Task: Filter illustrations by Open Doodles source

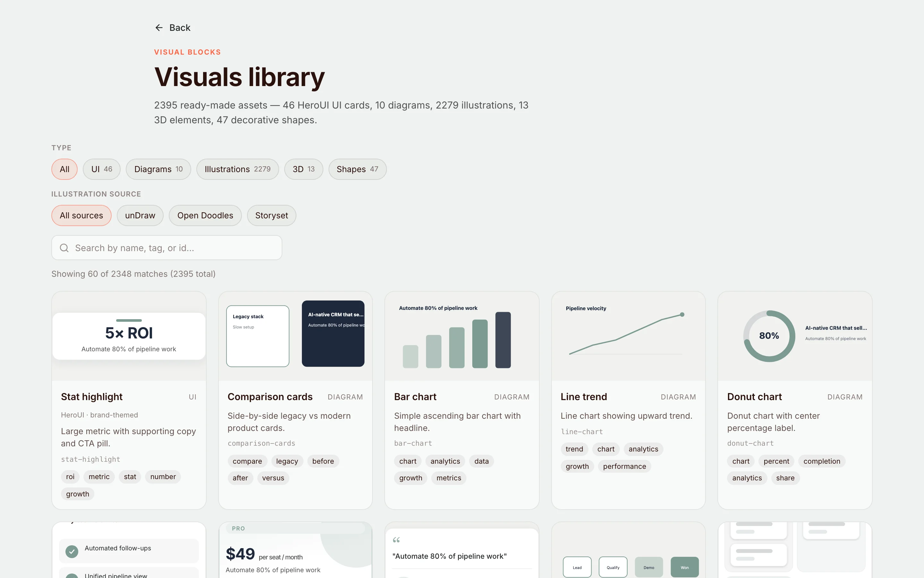Action: (205, 215)
